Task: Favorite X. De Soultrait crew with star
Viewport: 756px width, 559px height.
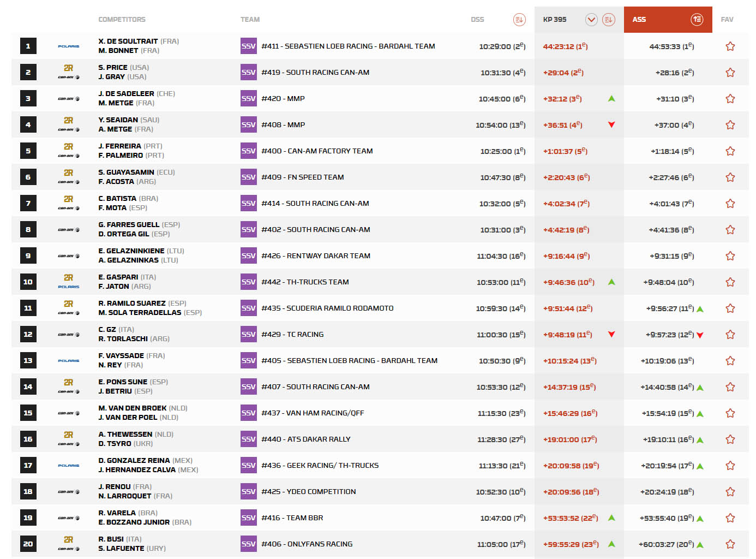Action: 730,46
